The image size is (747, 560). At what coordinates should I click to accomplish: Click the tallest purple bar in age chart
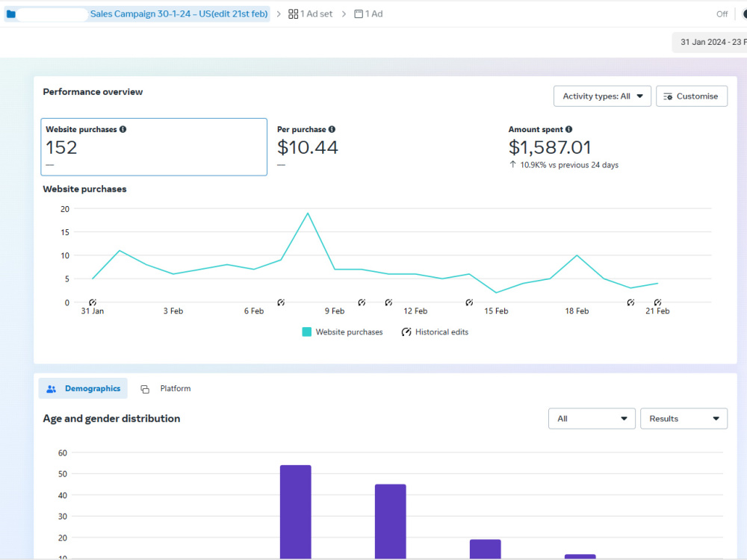click(x=295, y=512)
